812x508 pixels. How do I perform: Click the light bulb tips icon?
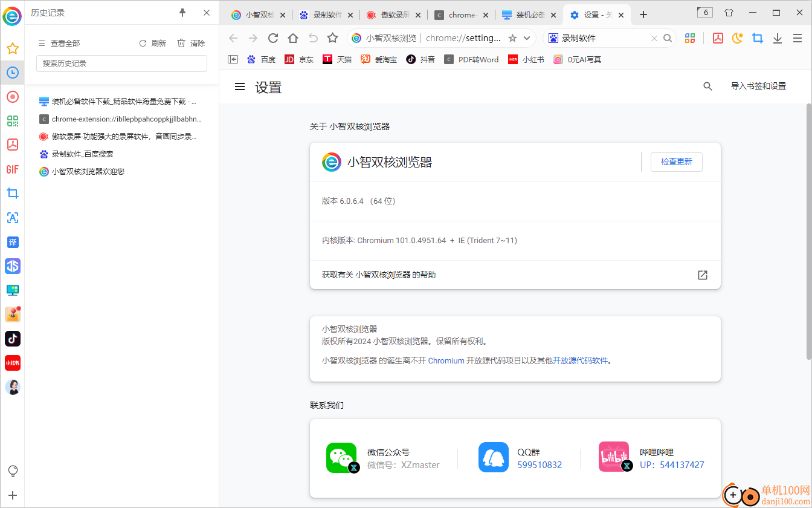click(12, 471)
